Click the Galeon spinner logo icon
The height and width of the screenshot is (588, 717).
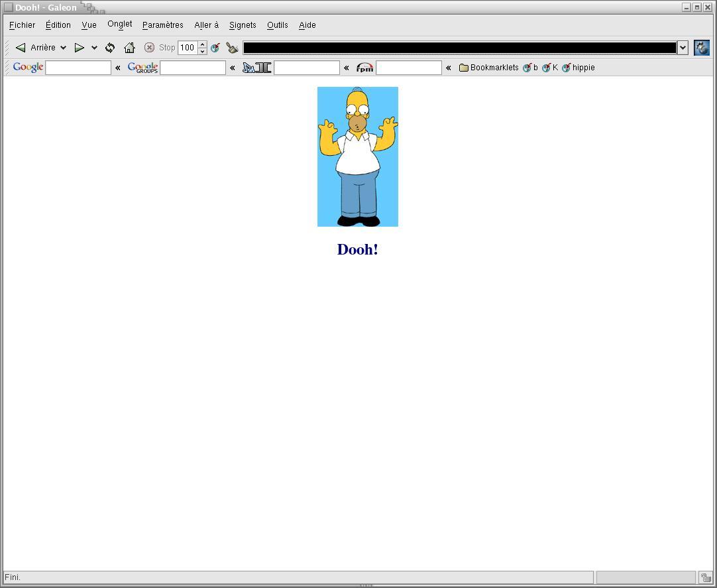point(701,48)
